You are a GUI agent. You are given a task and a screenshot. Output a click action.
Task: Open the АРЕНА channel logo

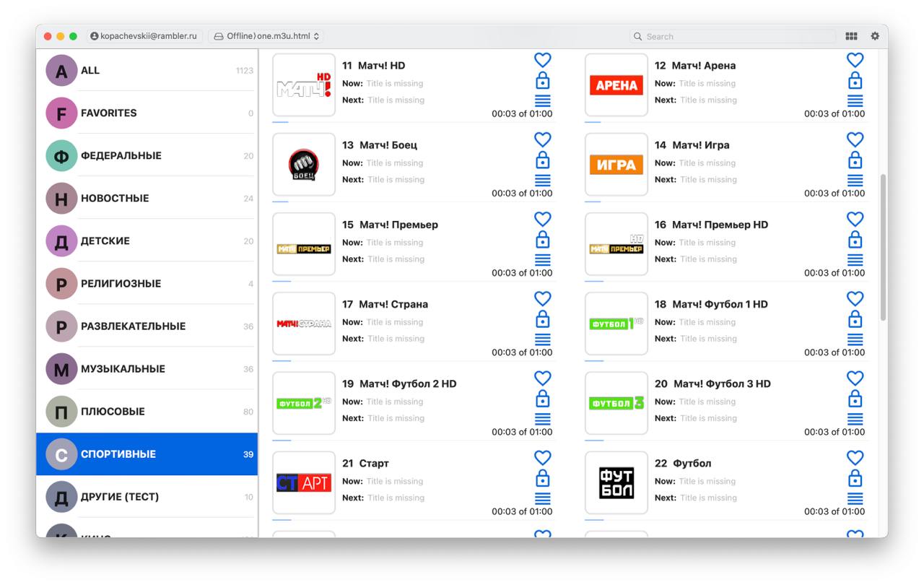tap(616, 84)
